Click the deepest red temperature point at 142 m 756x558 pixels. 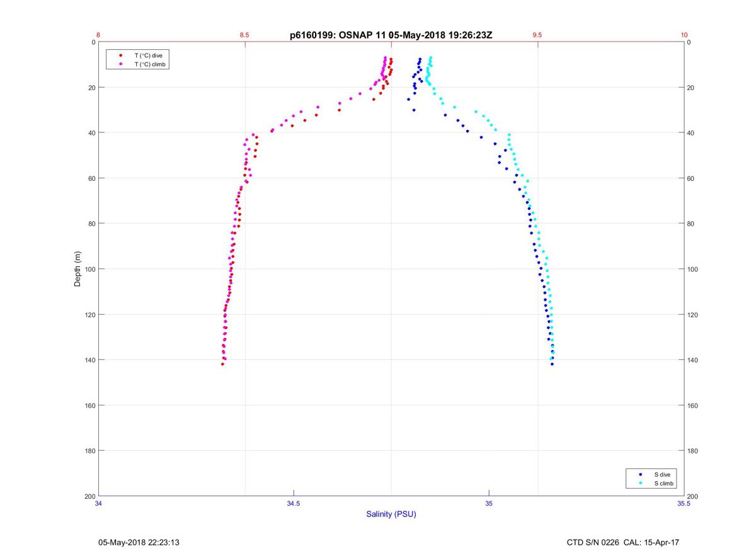click(x=222, y=364)
